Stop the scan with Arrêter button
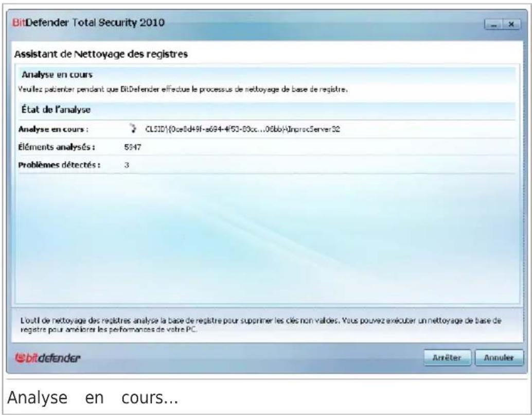The image size is (532, 415). click(x=447, y=358)
